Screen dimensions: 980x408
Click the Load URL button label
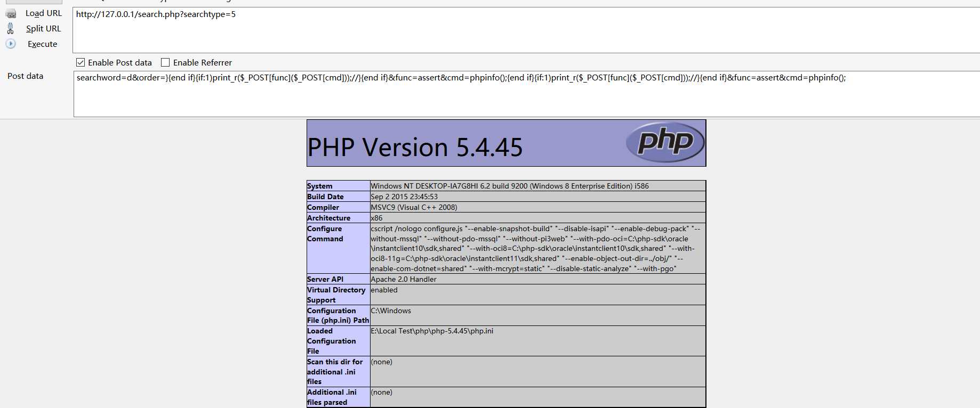click(44, 13)
